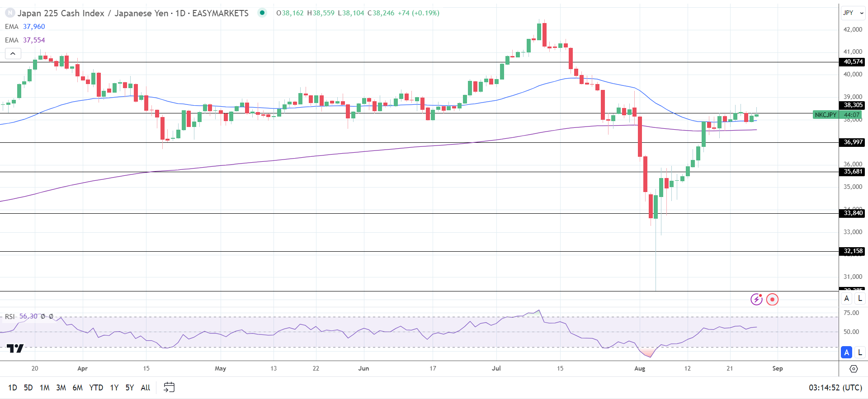Toggle auto scale A on RSI pane
The height and width of the screenshot is (399, 868).
(847, 352)
